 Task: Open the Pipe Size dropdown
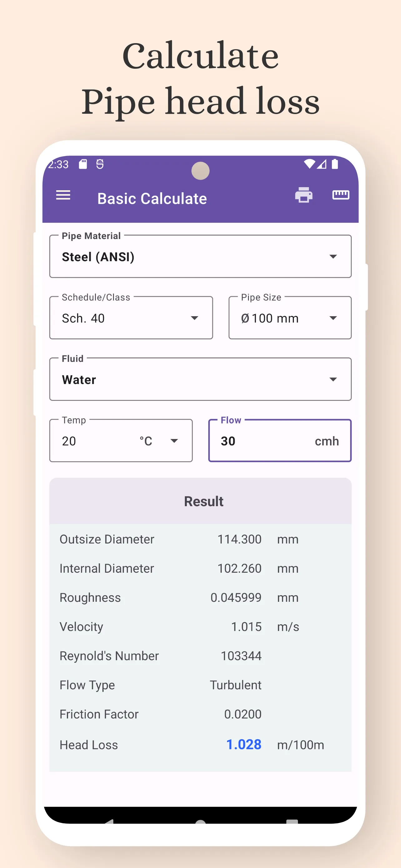(290, 318)
